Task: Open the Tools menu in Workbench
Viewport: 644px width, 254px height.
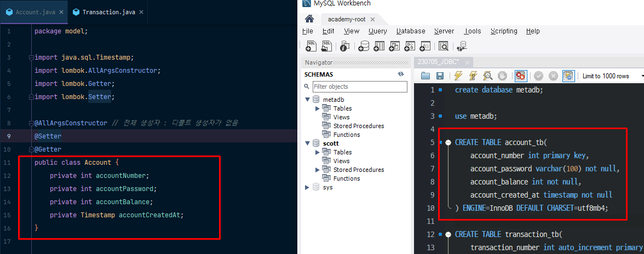Action: point(472,31)
